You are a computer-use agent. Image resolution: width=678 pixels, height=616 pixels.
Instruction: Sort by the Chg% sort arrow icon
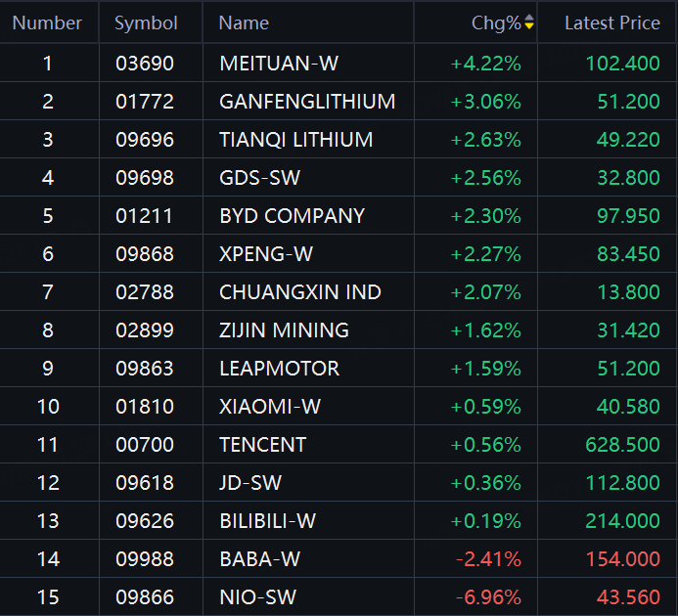[529, 22]
